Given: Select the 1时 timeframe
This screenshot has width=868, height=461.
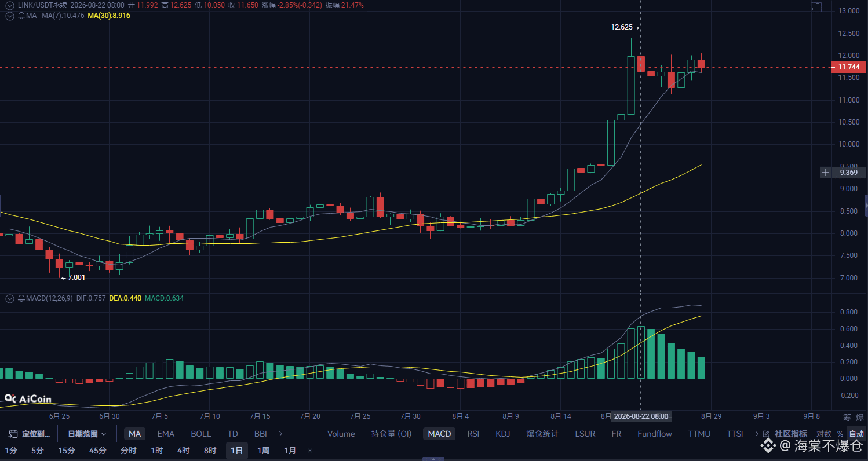Looking at the screenshot, I should tap(156, 451).
